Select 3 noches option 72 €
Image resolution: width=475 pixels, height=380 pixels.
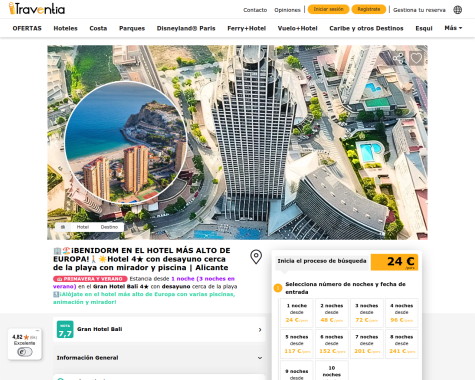366,313
